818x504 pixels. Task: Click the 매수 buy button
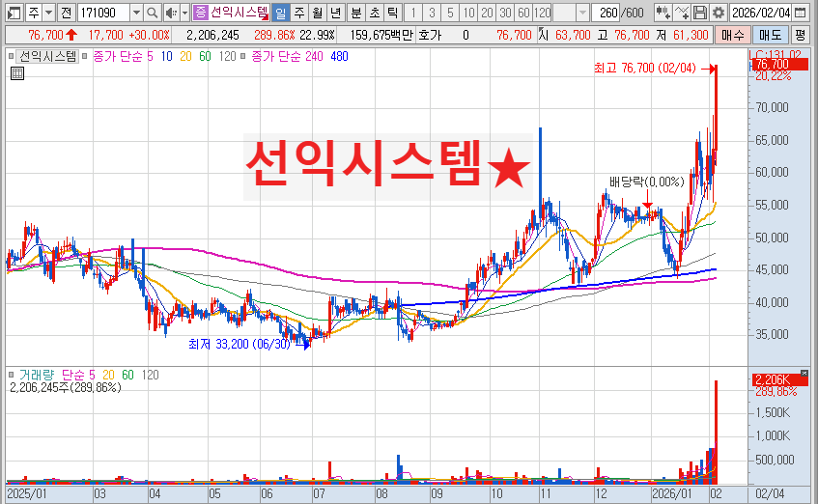pyautogui.click(x=733, y=35)
